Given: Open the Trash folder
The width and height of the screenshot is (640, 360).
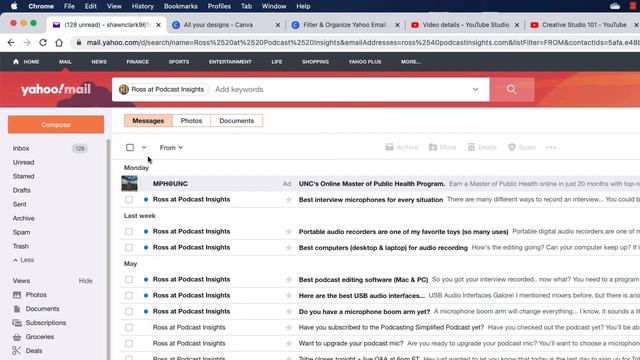Looking at the screenshot, I should tap(20, 246).
